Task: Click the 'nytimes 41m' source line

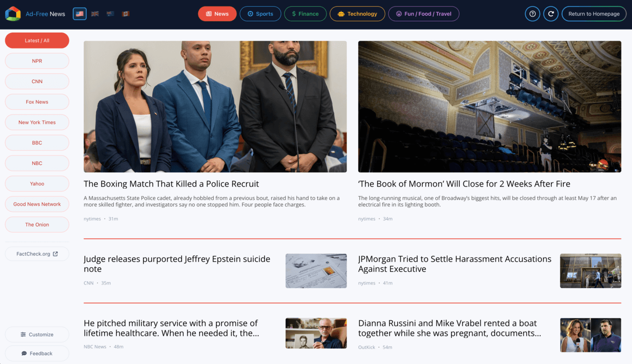Action: [375, 283]
